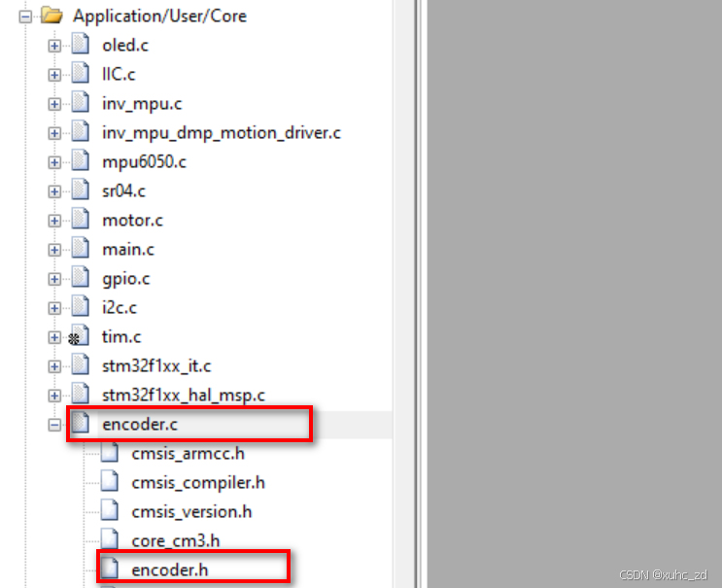Click the oled.c file icon

81,44
